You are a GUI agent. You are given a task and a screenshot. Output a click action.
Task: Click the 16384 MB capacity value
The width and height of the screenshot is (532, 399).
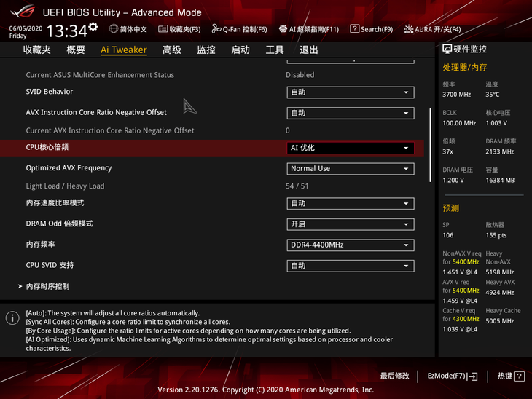click(500, 181)
